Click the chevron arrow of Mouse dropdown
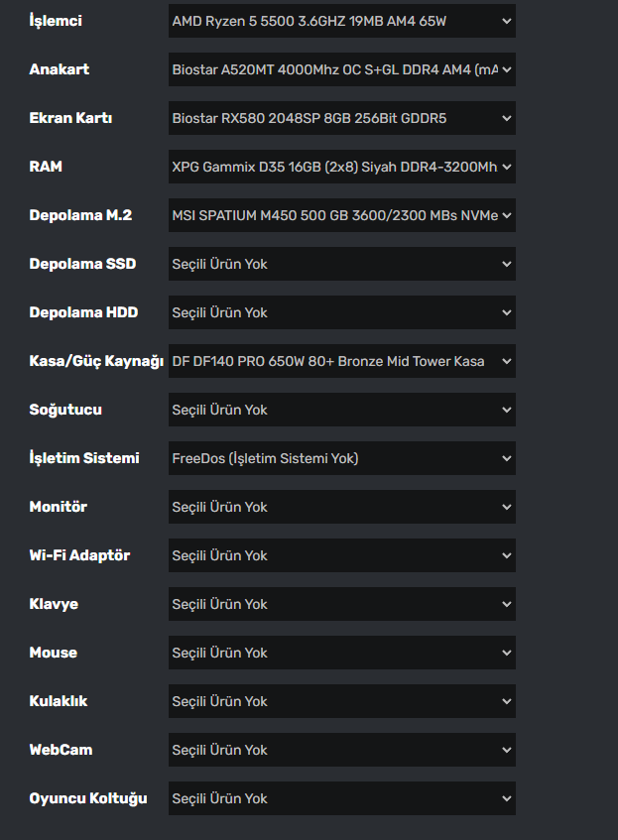The width and height of the screenshot is (618, 840). (507, 653)
